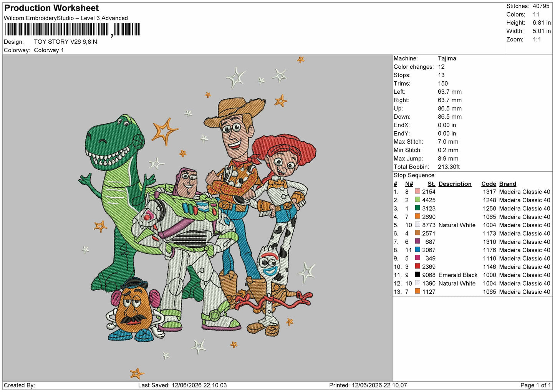Click the purple swatch in stop row 7

(417, 241)
